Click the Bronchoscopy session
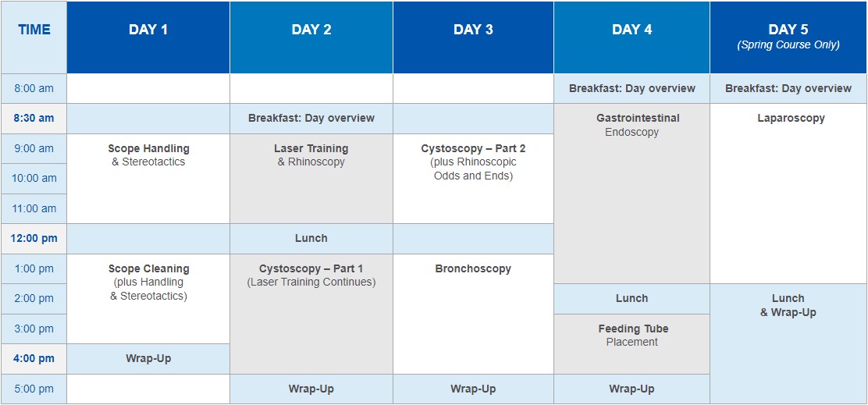868x405 pixels. tap(473, 314)
